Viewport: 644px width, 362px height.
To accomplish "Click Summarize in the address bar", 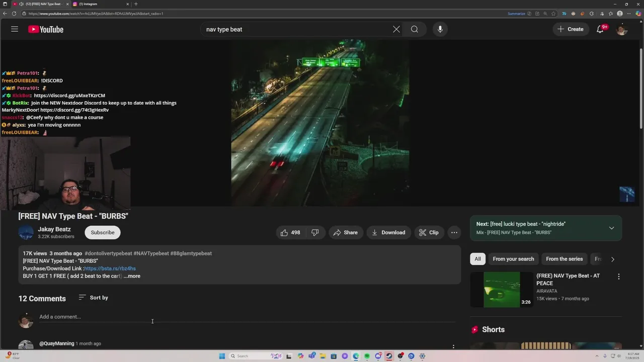I will pos(516,14).
